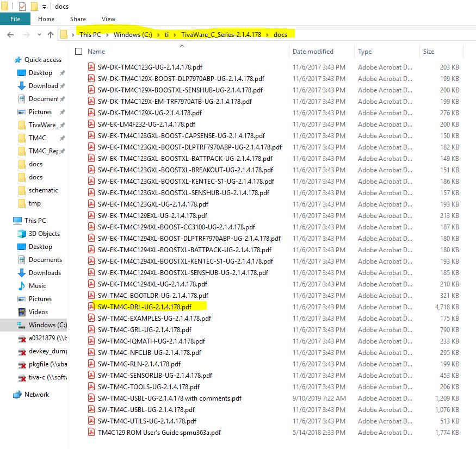Open pinned Desktop under Quick access

[40, 73]
